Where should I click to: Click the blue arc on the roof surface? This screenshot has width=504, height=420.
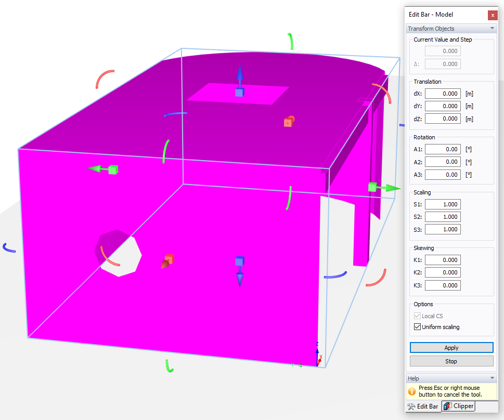tap(175, 114)
